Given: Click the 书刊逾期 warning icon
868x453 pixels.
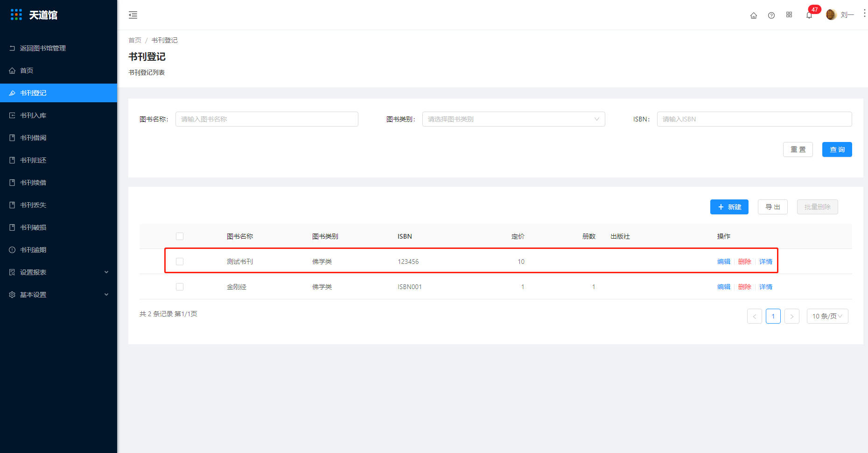Looking at the screenshot, I should [x=12, y=250].
